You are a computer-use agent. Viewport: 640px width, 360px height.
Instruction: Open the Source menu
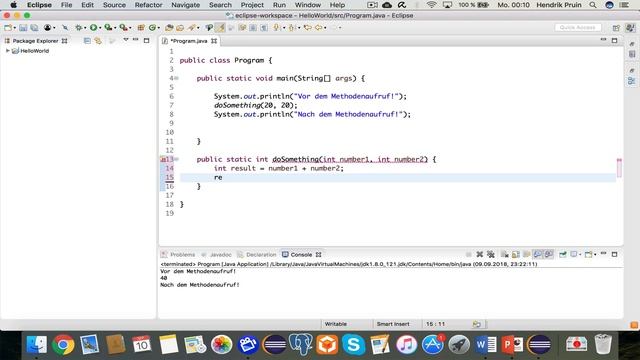(114, 5)
